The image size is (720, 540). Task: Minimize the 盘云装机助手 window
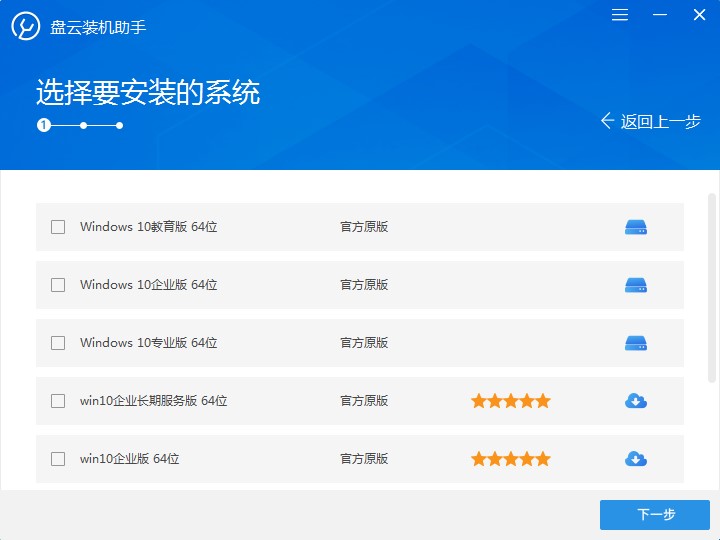coord(660,15)
